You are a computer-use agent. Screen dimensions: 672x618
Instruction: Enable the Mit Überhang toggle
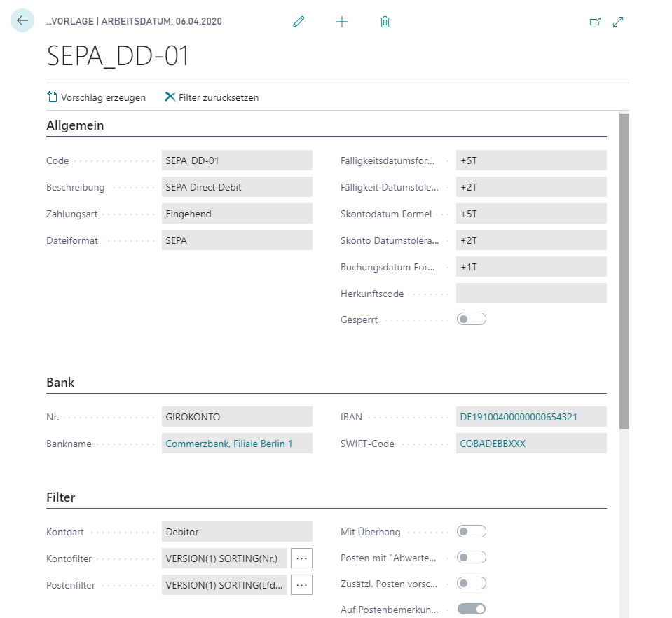point(470,531)
